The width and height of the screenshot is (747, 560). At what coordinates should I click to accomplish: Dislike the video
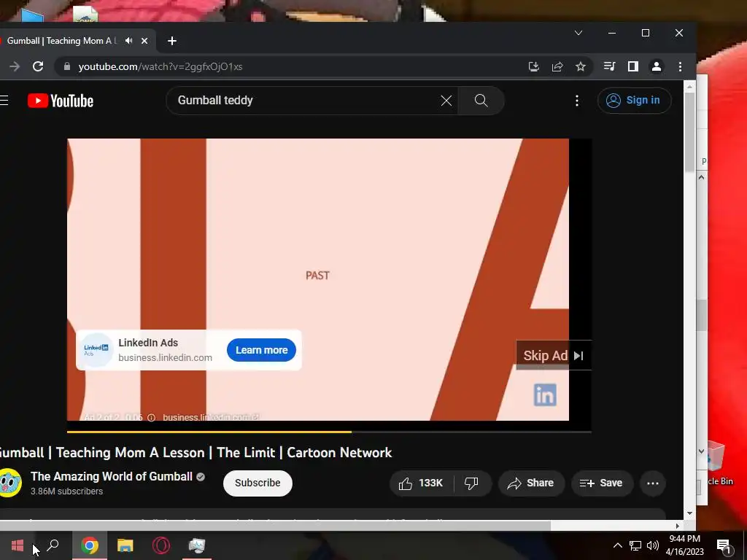pyautogui.click(x=472, y=483)
